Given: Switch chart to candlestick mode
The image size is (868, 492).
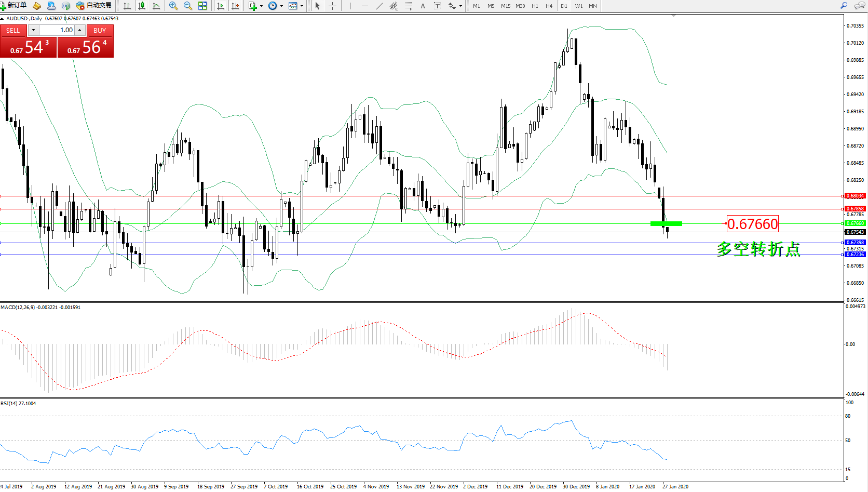Looking at the screenshot, I should click(x=142, y=6).
